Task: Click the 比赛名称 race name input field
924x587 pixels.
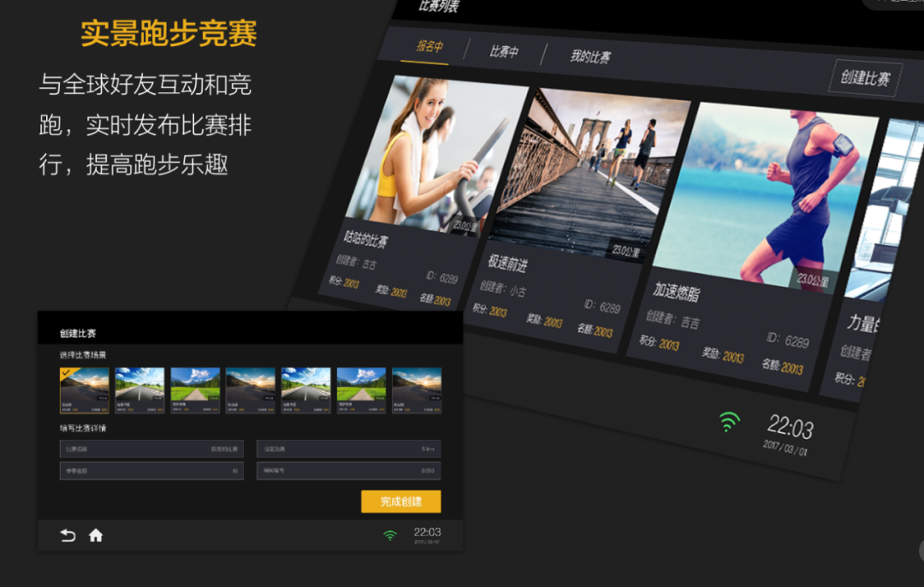Action: 151,449
